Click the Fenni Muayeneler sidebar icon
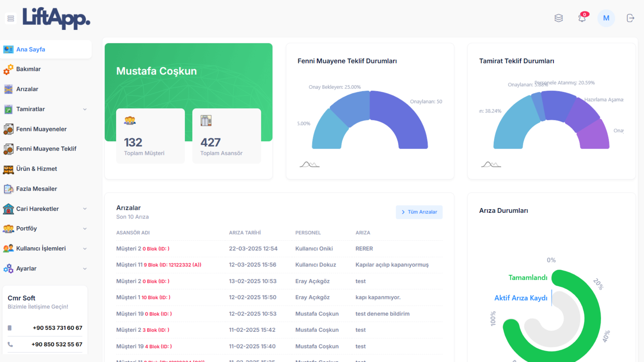The image size is (644, 362). coord(8,129)
